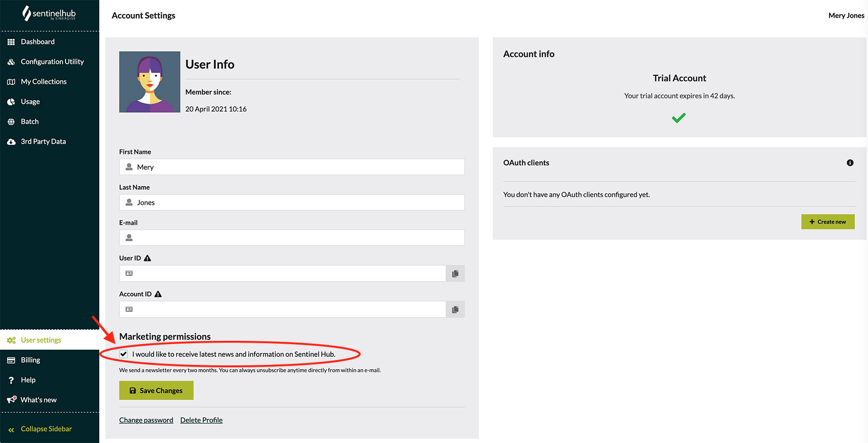Screen dimensions: 868x443
Task: Open the Dashboard menu item
Action: coord(38,42)
